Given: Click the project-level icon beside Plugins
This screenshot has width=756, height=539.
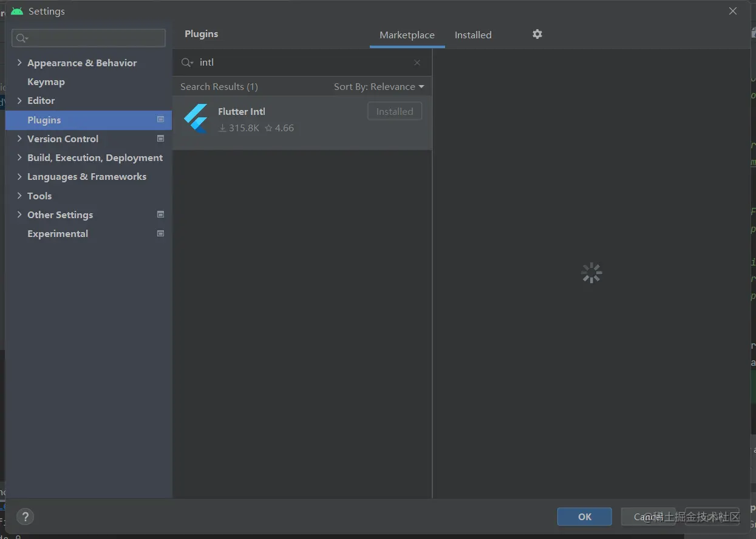Looking at the screenshot, I should coord(161,120).
